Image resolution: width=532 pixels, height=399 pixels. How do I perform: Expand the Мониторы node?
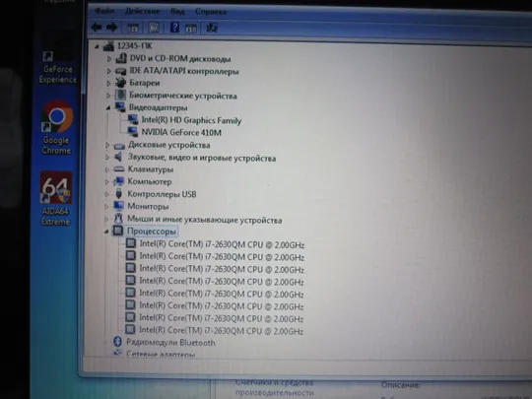tap(106, 206)
